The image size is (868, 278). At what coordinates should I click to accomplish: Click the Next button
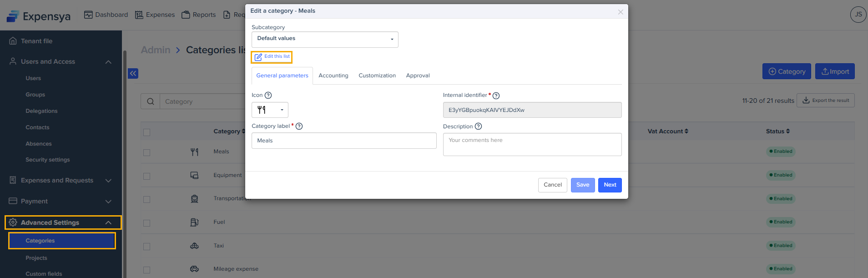click(x=610, y=185)
